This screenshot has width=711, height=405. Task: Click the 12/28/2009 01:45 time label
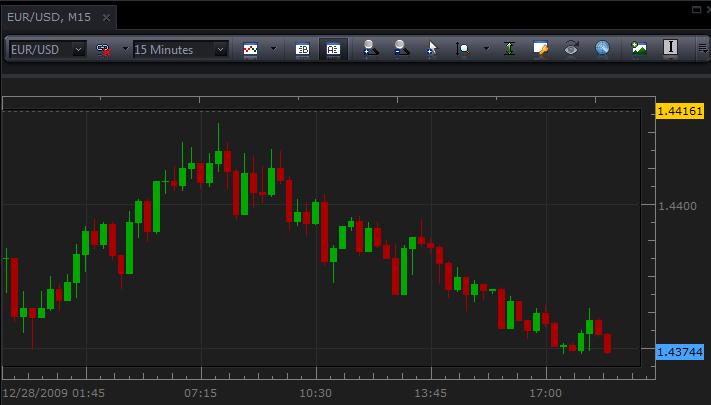54,393
